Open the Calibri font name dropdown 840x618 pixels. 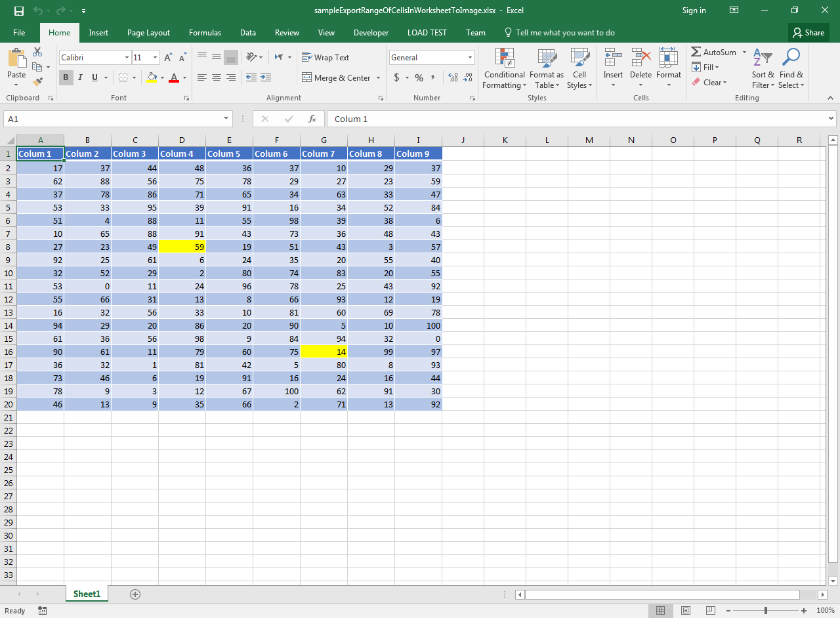pos(127,58)
